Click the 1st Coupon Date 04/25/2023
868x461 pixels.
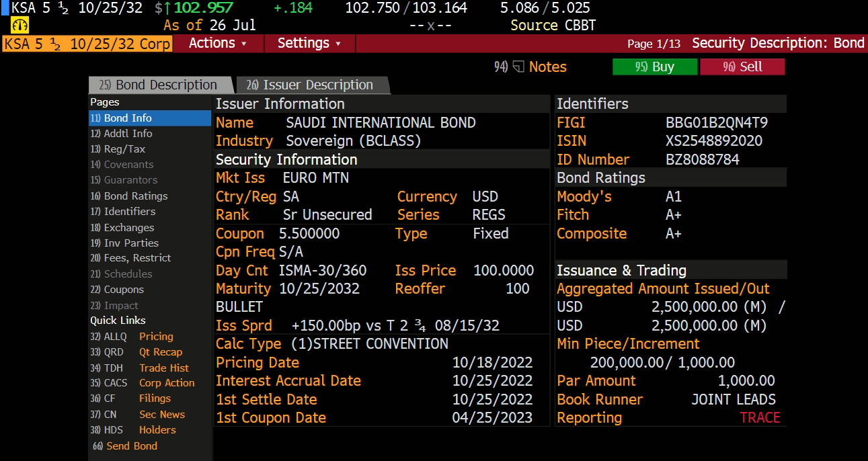[x=492, y=418]
